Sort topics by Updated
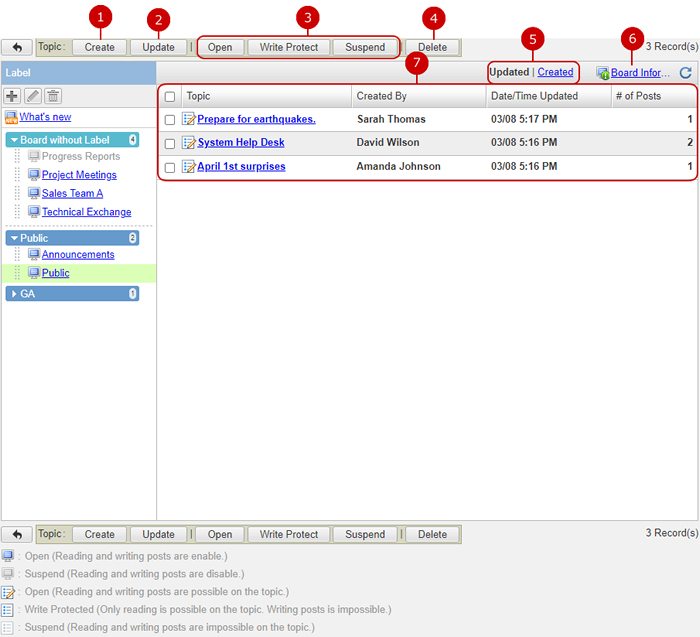700x637 pixels. (509, 72)
